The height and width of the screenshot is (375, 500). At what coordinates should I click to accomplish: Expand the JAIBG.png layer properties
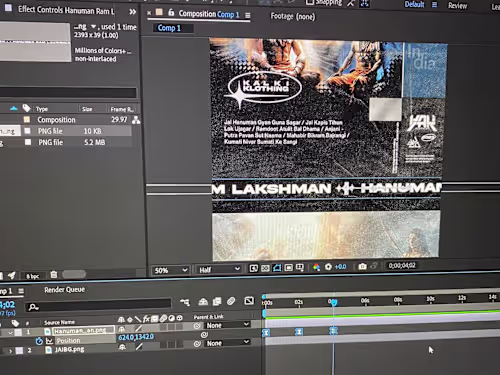pos(10,351)
